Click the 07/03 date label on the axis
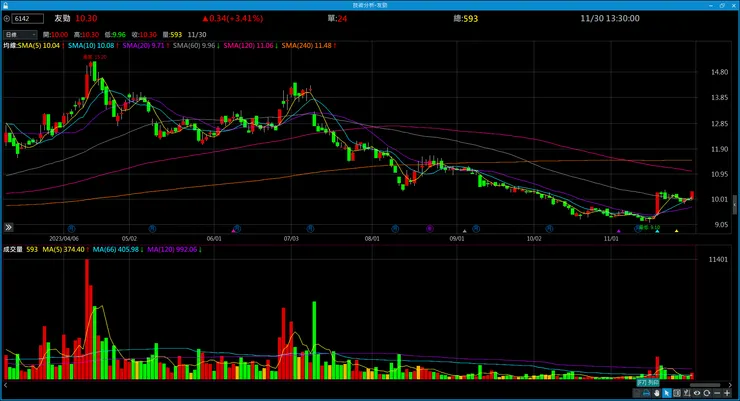 pos(291,239)
